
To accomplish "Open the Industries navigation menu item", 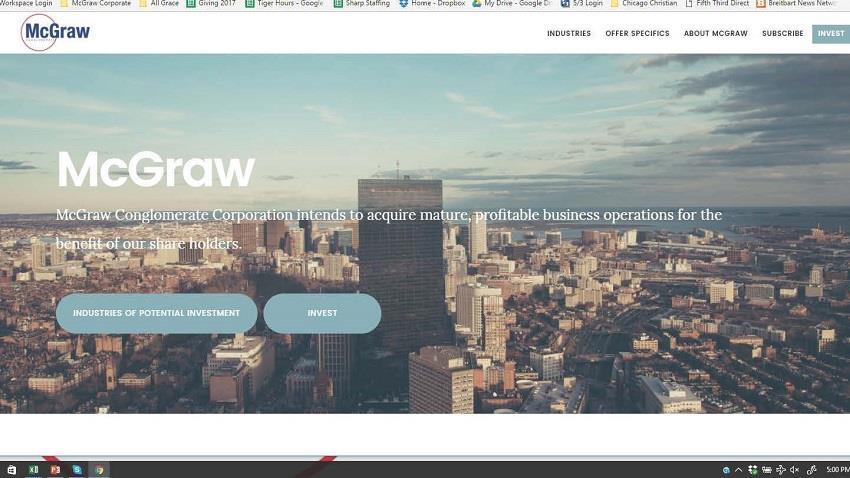I will click(568, 34).
